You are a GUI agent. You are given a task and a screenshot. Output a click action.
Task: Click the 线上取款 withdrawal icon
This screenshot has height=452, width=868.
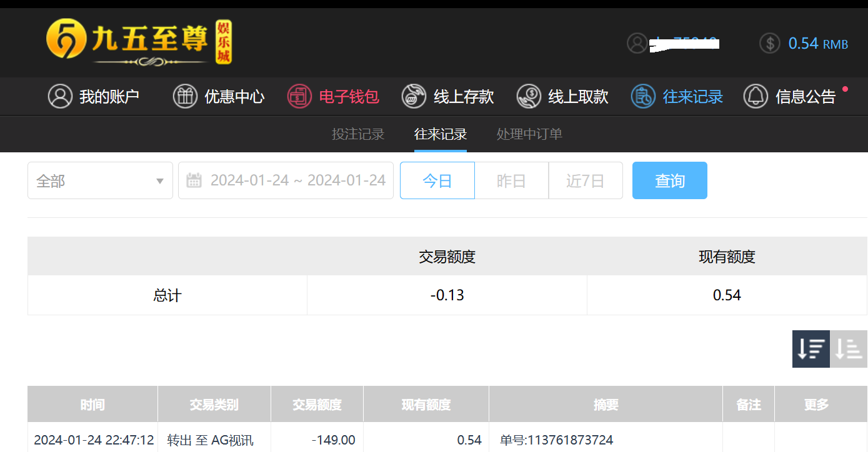pos(529,97)
